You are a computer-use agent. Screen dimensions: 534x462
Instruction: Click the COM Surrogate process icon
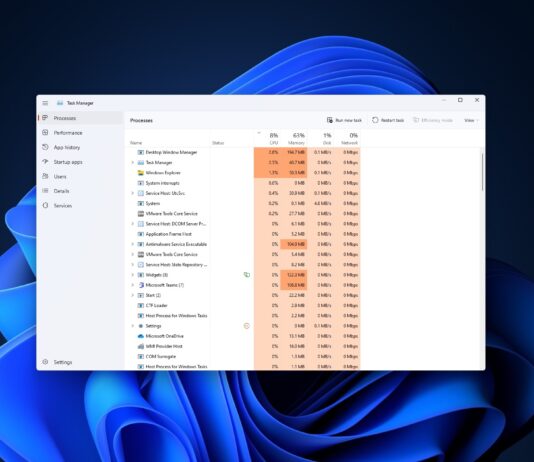(x=140, y=356)
